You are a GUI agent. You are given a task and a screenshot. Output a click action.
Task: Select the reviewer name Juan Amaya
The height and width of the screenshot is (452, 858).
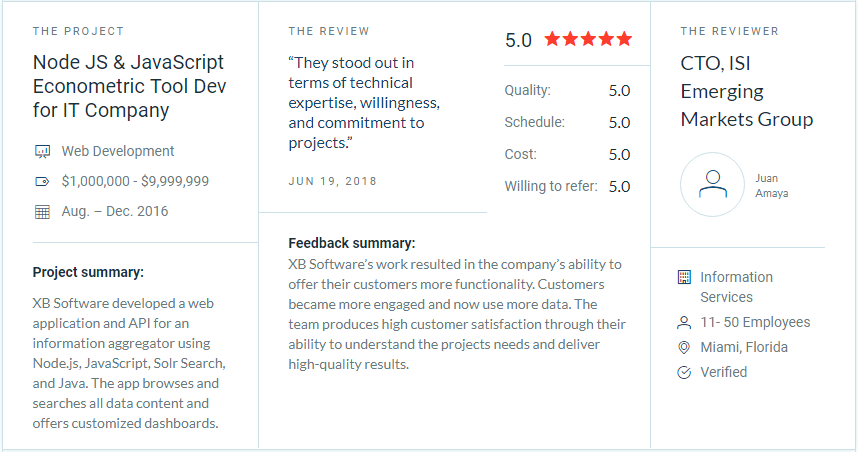[772, 186]
